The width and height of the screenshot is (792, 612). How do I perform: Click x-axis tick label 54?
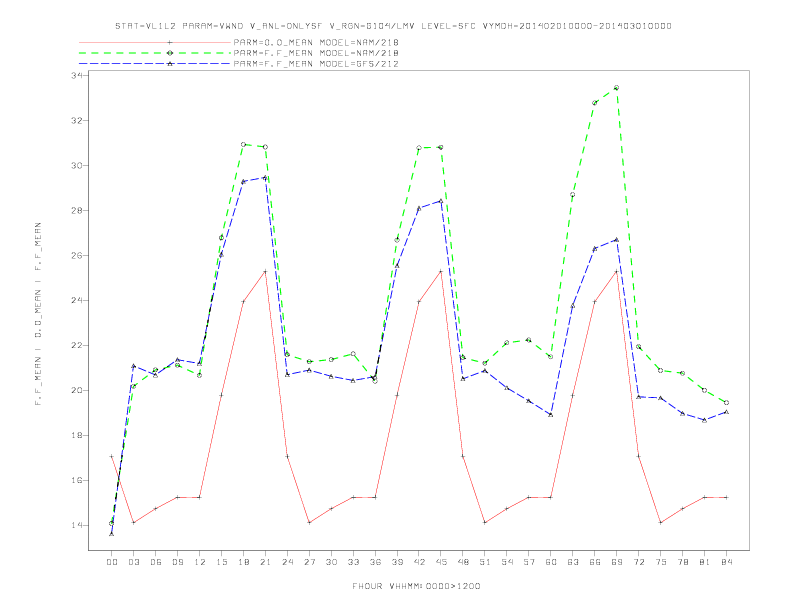(507, 562)
